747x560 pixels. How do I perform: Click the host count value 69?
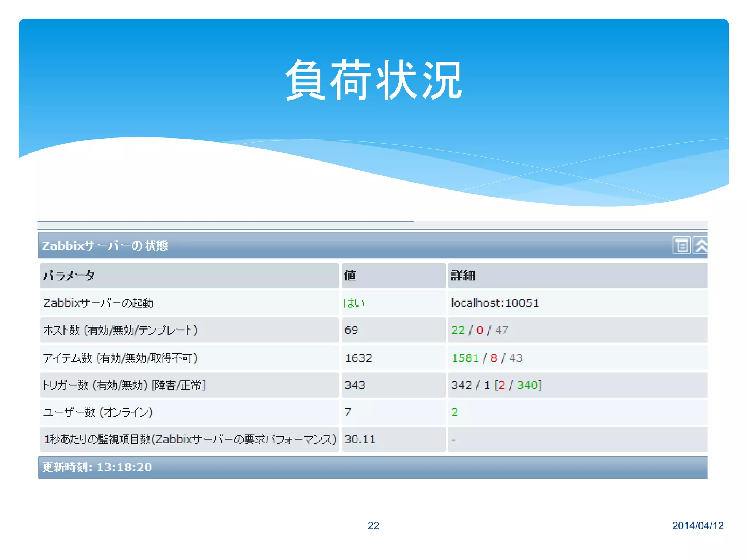coord(351,330)
